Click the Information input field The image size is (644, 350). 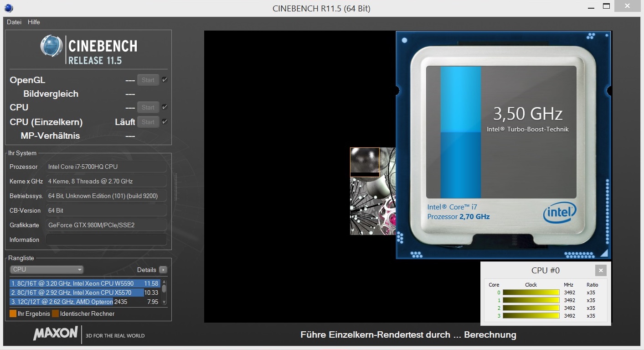pyautogui.click(x=106, y=240)
